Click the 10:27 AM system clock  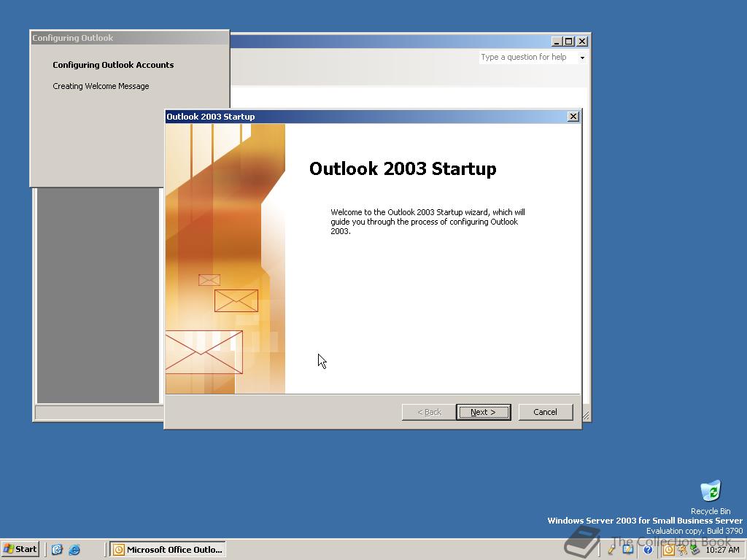(722, 550)
